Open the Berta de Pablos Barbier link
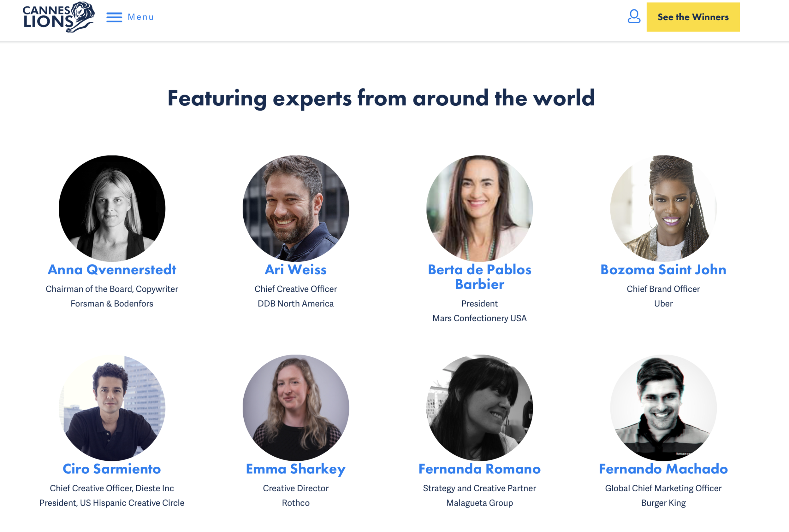 (479, 277)
